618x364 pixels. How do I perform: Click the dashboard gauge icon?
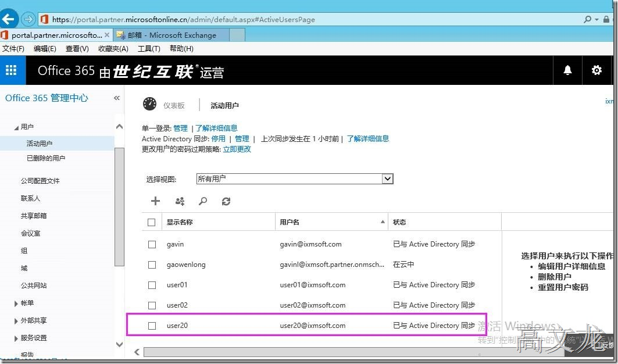click(150, 104)
